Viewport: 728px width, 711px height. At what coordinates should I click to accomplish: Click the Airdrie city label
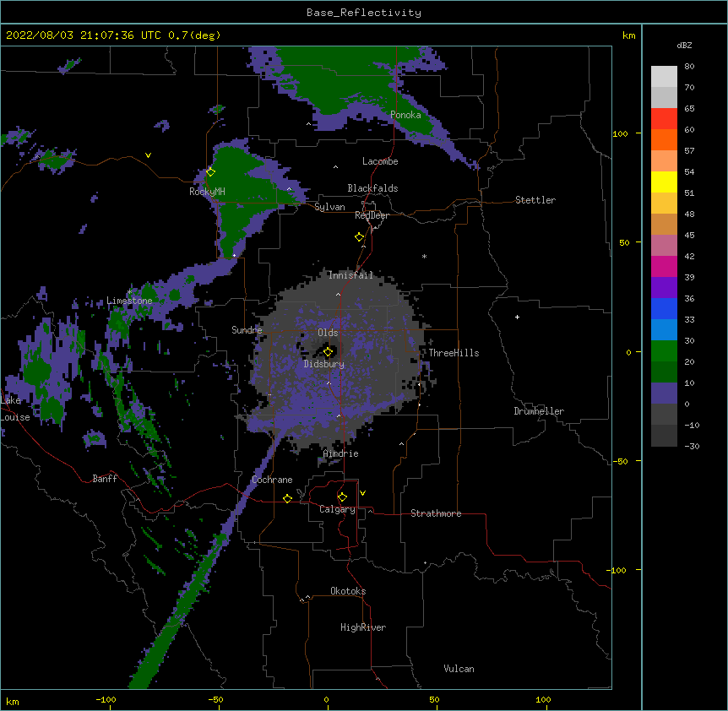341,453
